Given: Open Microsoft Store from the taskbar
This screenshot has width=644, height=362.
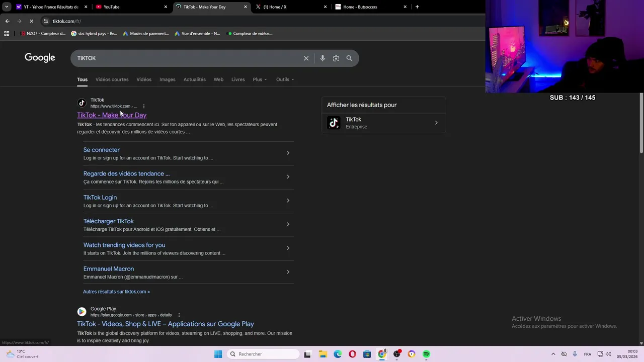Looking at the screenshot, I should (367, 354).
